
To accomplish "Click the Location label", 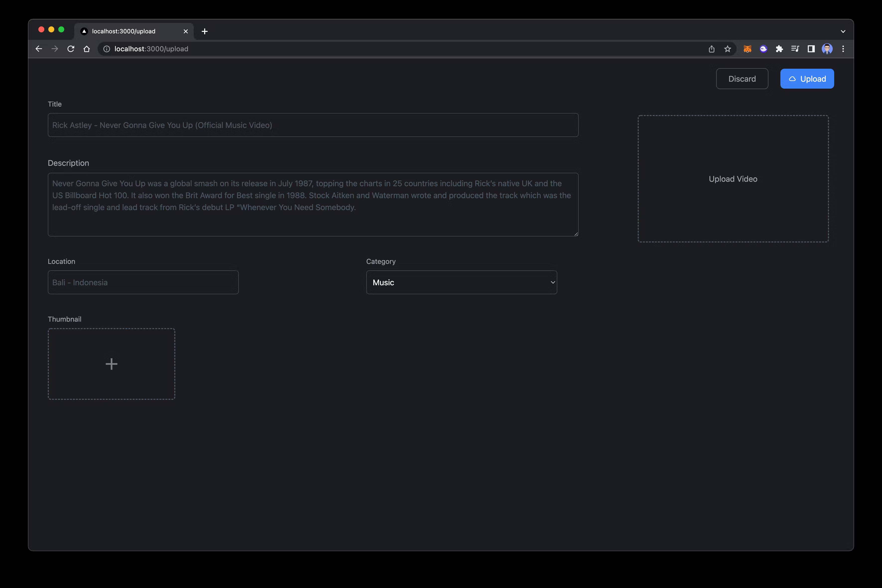I will 62,261.
